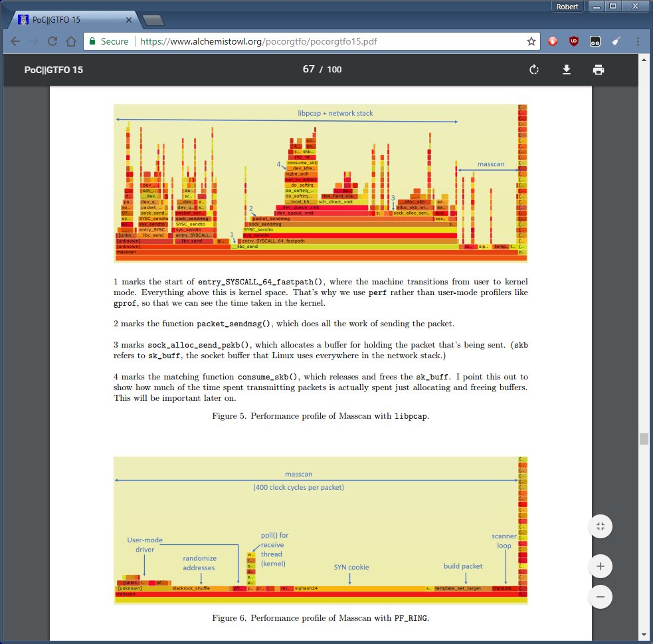Viewport: 653px width, 644px height.
Task: Click the Robert profile button
Action: pos(567,6)
